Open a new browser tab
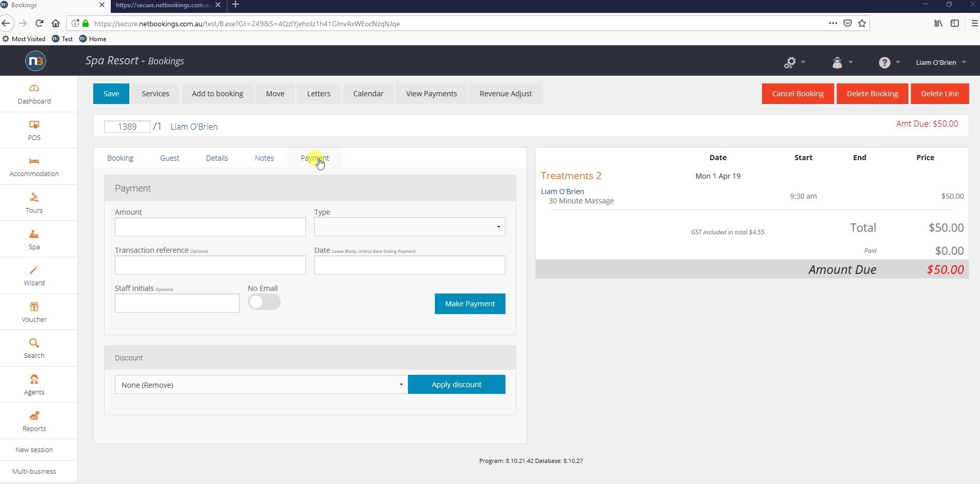The height and width of the screenshot is (484, 980). tap(235, 5)
